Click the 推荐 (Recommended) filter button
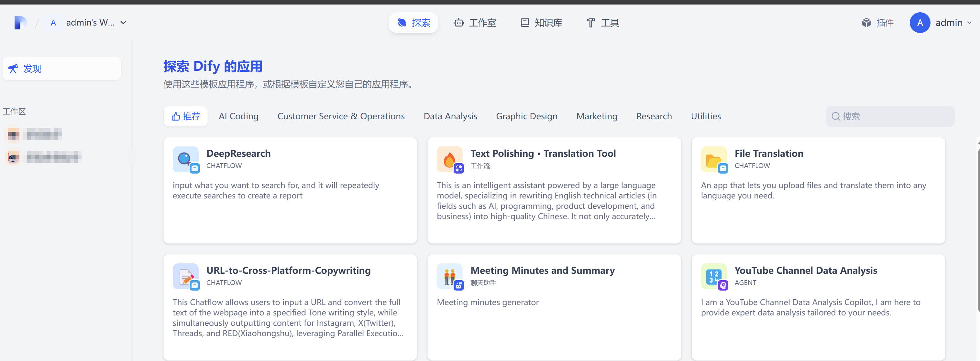 (185, 116)
